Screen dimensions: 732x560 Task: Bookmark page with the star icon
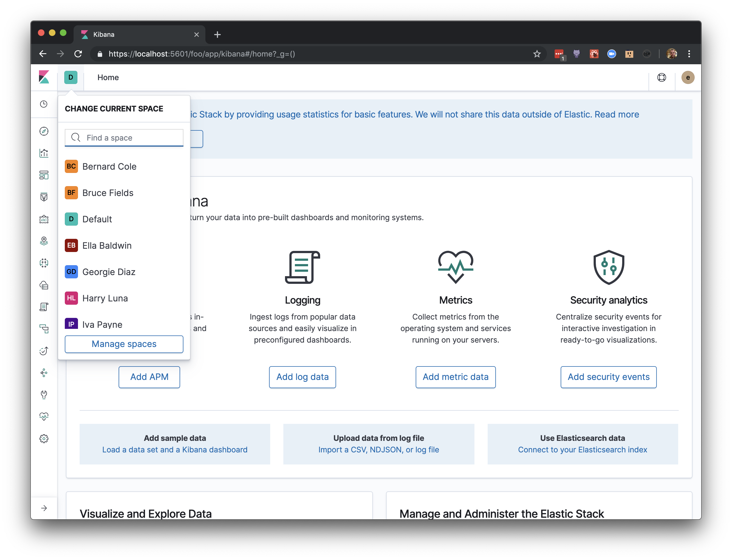coord(537,54)
